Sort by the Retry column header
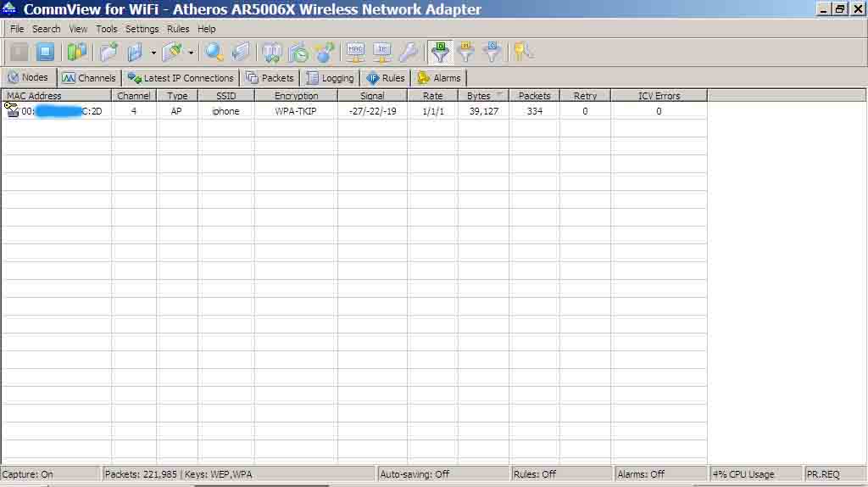The height and width of the screenshot is (487, 868). click(585, 96)
